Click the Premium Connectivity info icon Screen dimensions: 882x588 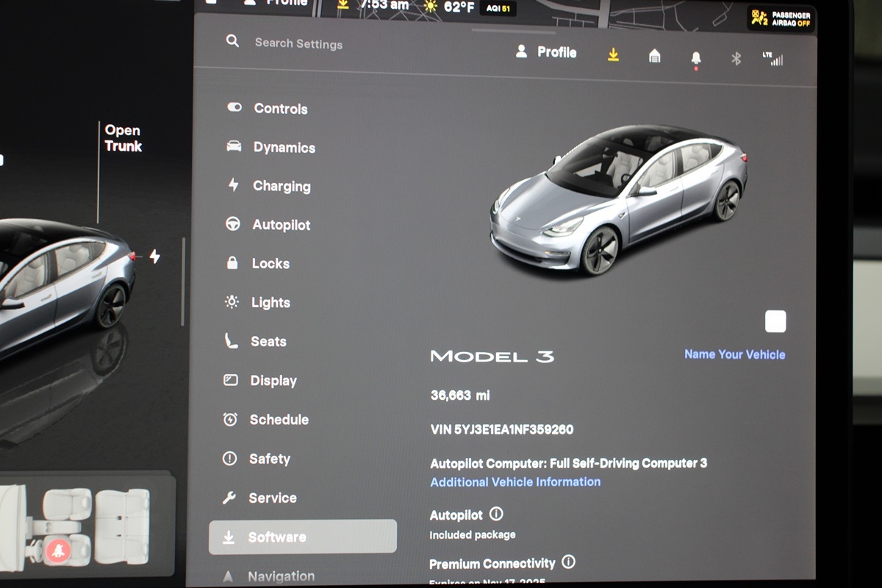[568, 562]
